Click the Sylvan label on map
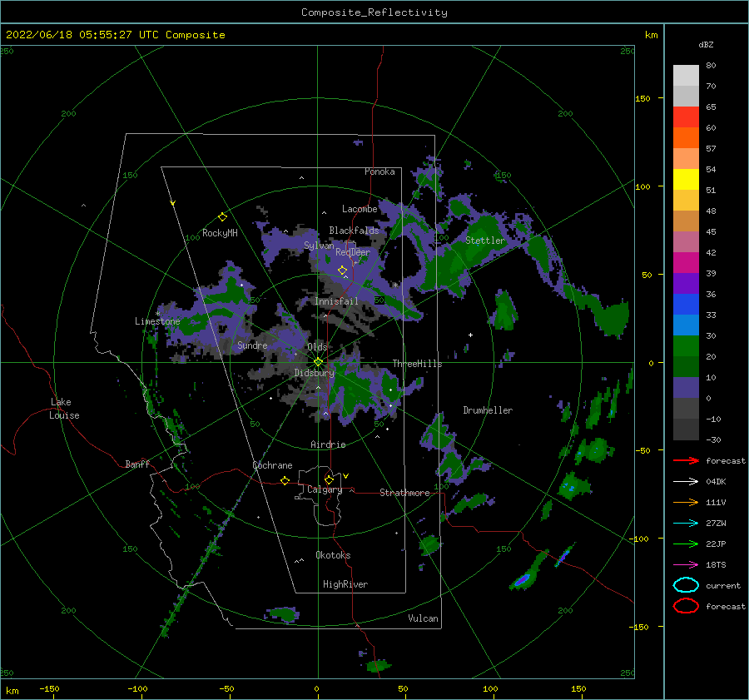 point(319,246)
